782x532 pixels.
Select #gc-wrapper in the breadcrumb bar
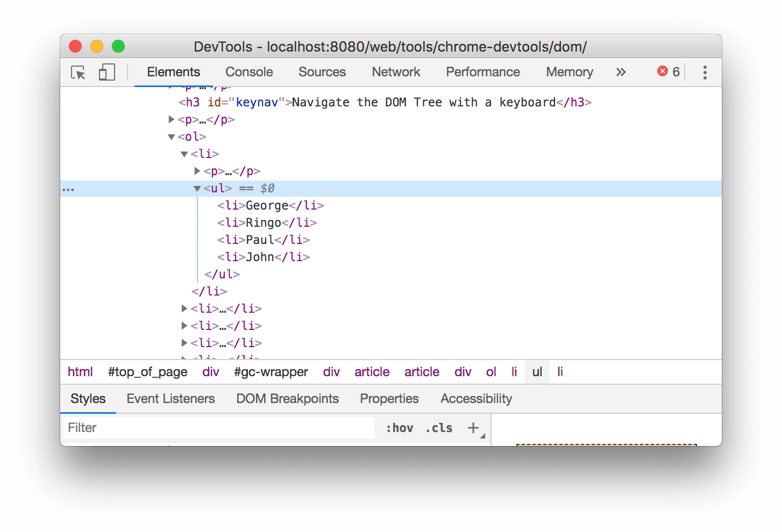271,371
